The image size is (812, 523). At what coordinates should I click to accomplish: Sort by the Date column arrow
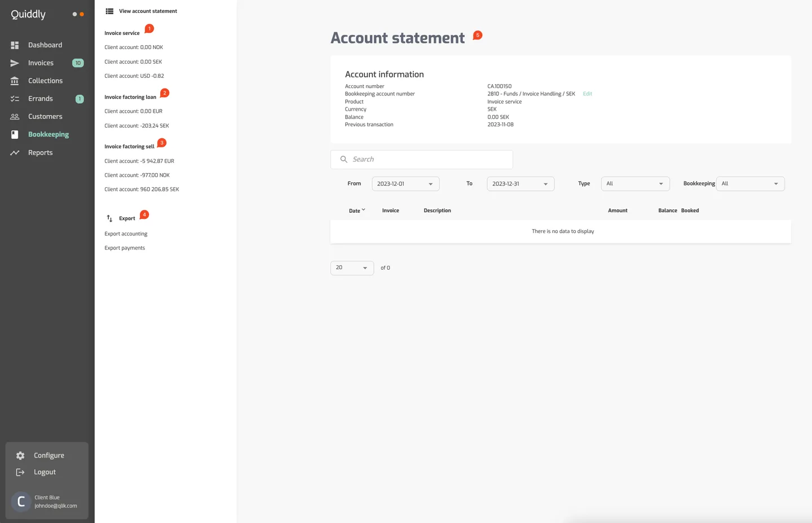click(x=364, y=210)
